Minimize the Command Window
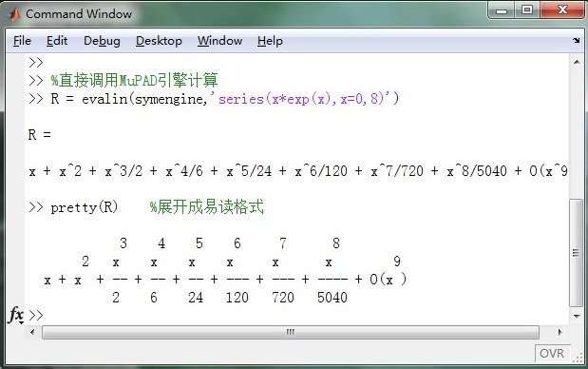 pos(502,10)
